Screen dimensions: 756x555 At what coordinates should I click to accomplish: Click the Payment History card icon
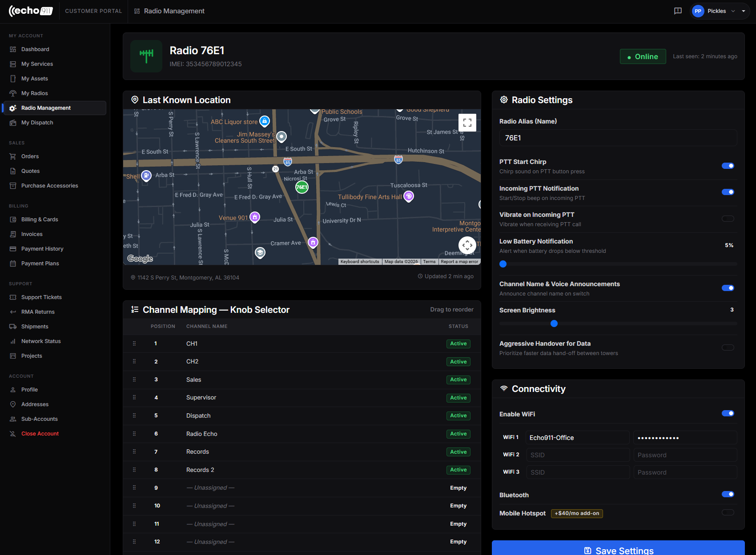pos(13,249)
